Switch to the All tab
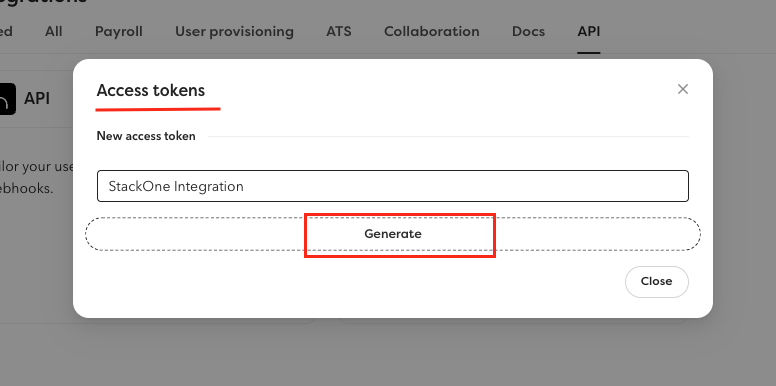The image size is (776, 386). [x=53, y=32]
